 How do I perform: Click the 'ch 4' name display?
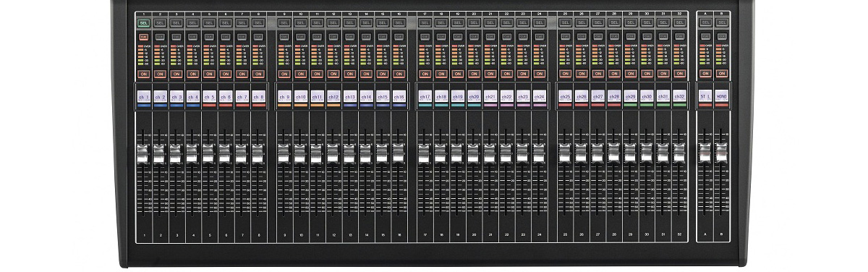[x=192, y=96]
